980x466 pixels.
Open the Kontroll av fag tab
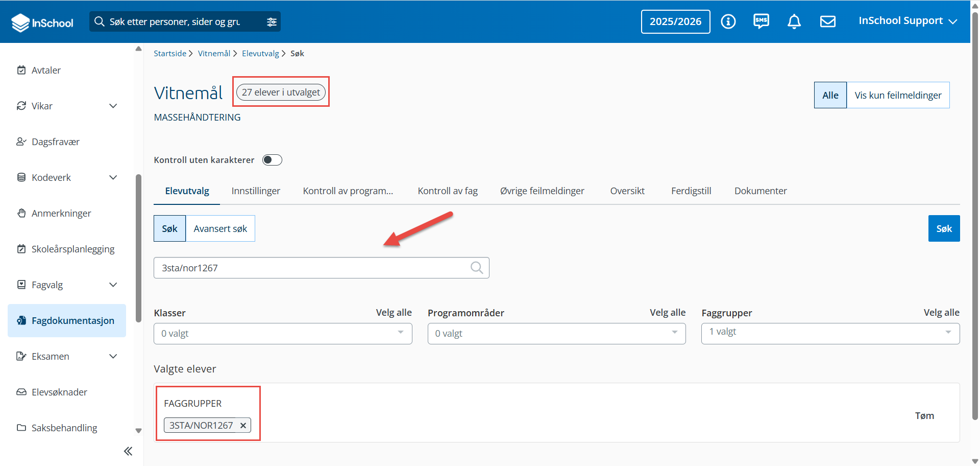pos(448,191)
